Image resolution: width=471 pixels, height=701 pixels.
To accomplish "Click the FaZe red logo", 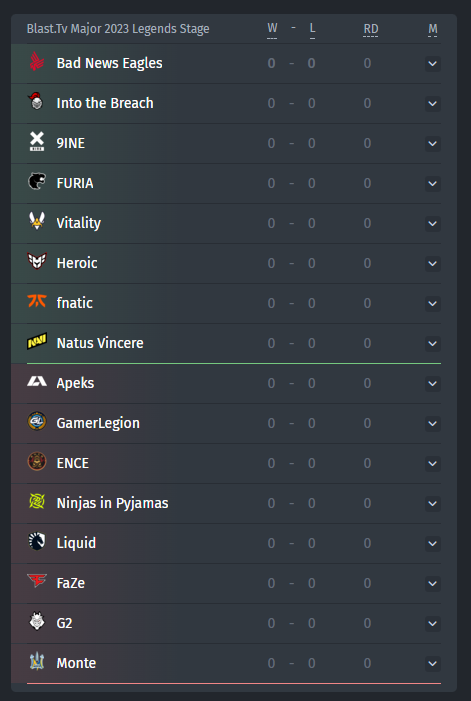I will (37, 581).
